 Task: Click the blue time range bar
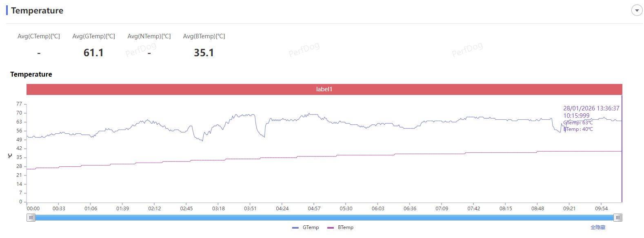[324, 218]
